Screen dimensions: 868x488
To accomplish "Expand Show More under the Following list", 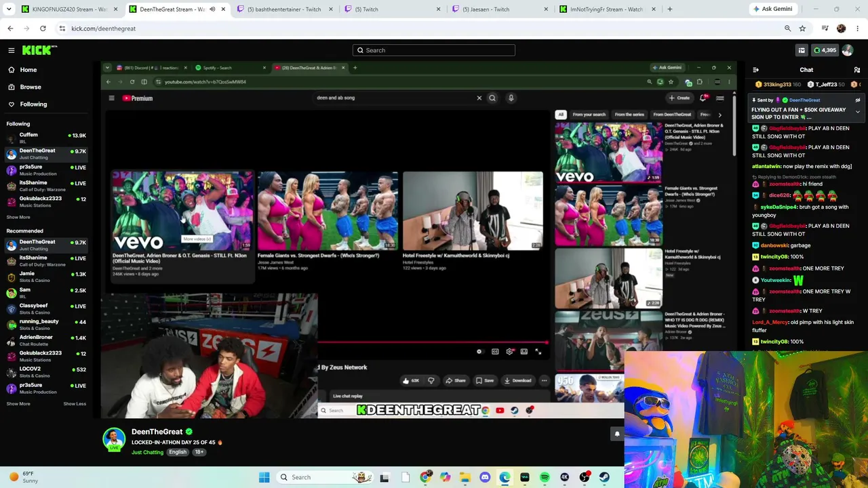I will click(18, 217).
